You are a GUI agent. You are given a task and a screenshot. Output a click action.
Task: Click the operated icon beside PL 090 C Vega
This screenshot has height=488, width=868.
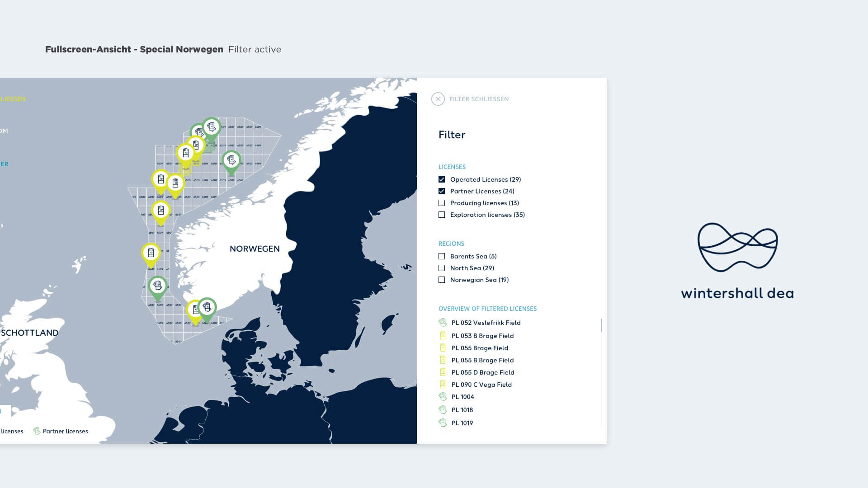pos(443,384)
